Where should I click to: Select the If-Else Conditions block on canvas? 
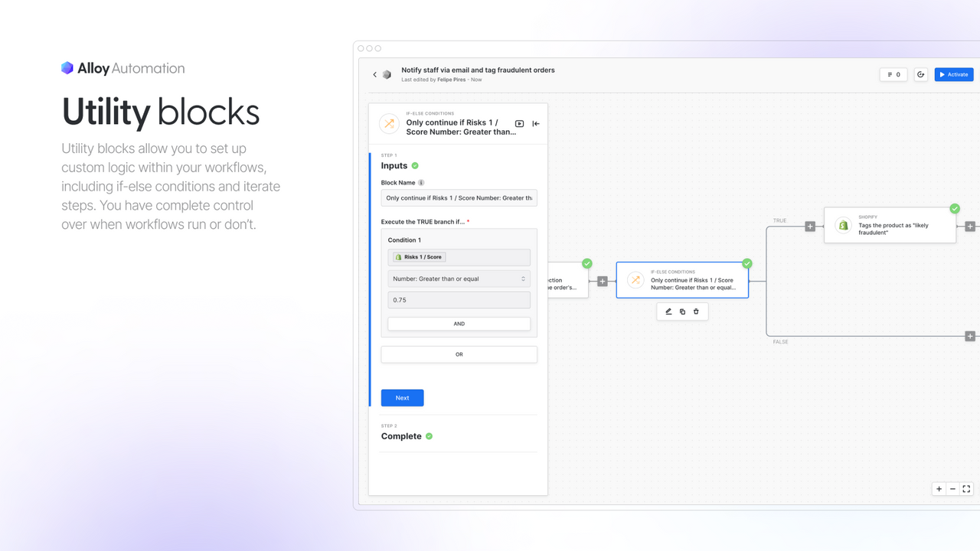(682, 280)
